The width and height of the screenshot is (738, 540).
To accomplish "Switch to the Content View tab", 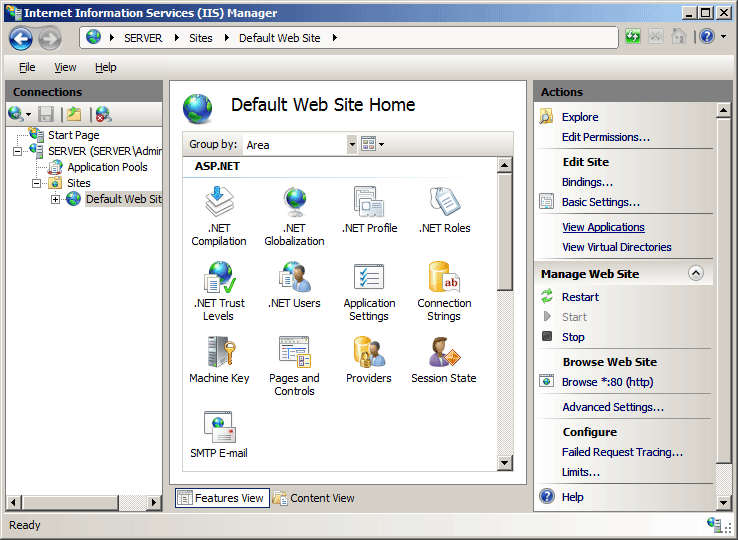I will (x=314, y=498).
